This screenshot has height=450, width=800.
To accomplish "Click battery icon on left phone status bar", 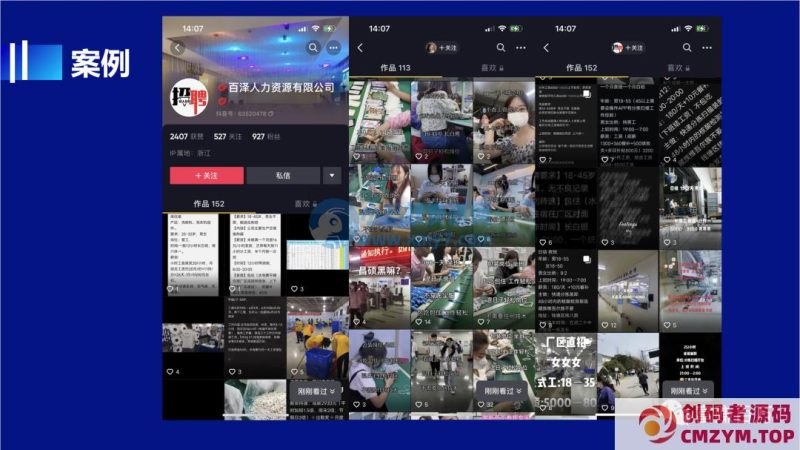I will [x=330, y=29].
